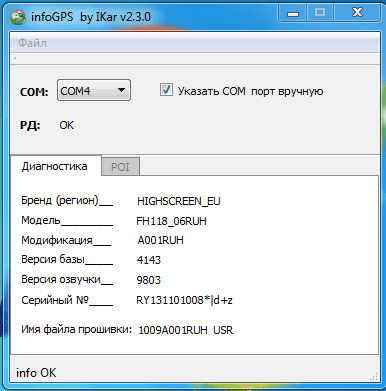Click the HIGHSCREEN_EU brand value
This screenshot has height=391, width=386.
point(179,201)
